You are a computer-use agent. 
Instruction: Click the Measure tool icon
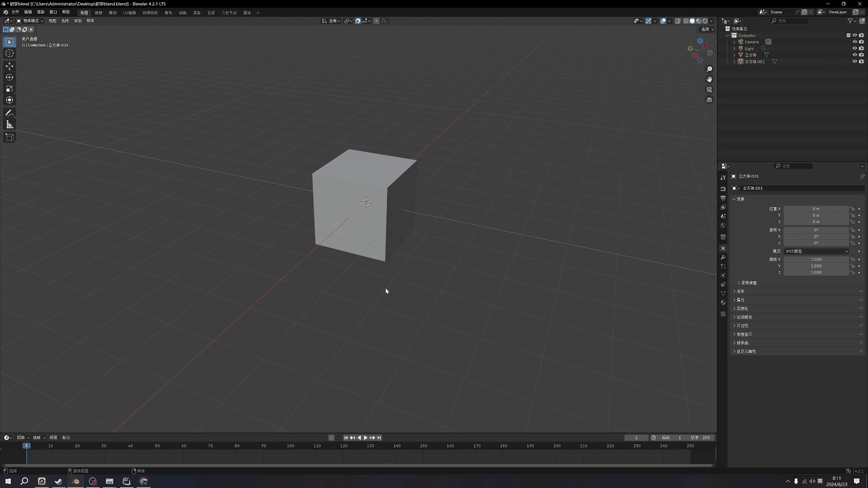pos(9,125)
